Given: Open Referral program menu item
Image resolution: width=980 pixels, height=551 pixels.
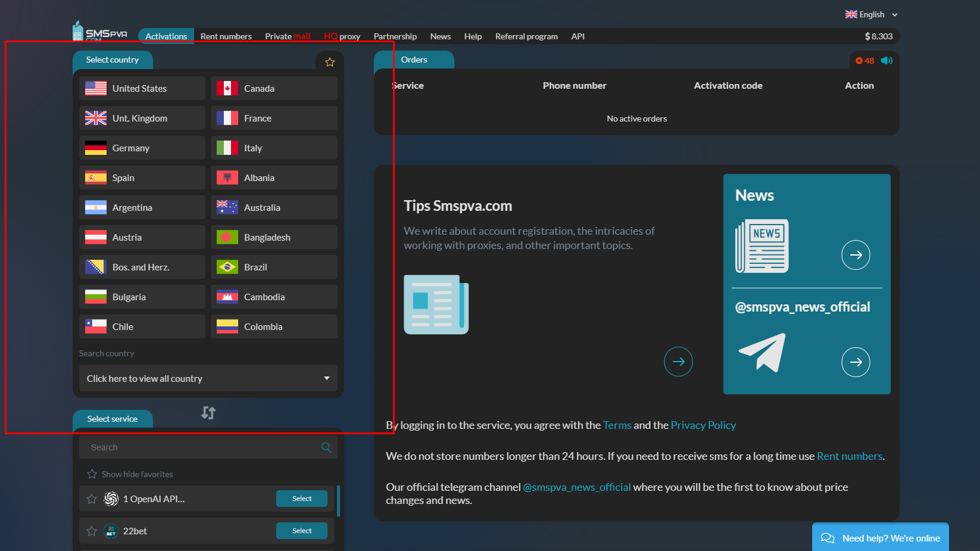Looking at the screenshot, I should pos(527,36).
